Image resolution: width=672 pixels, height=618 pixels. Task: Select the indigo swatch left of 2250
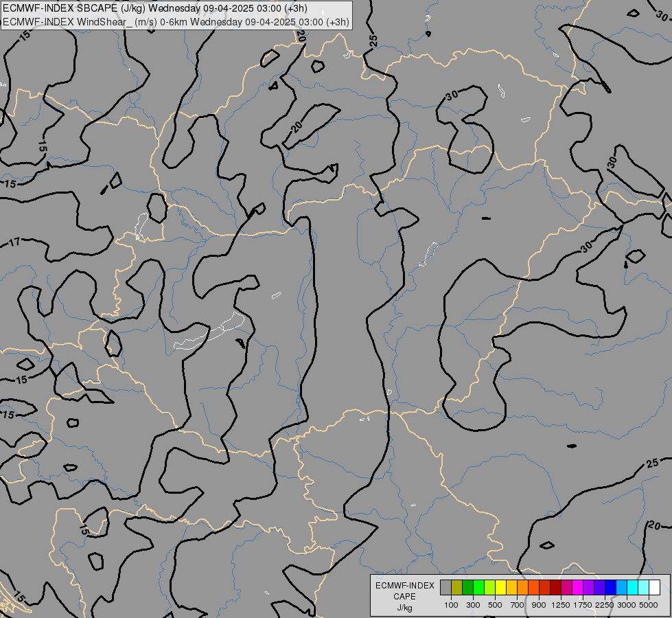click(599, 587)
